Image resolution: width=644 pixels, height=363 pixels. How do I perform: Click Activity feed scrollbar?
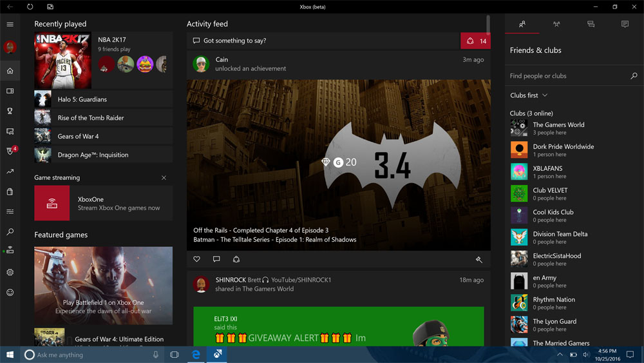pos(488,25)
